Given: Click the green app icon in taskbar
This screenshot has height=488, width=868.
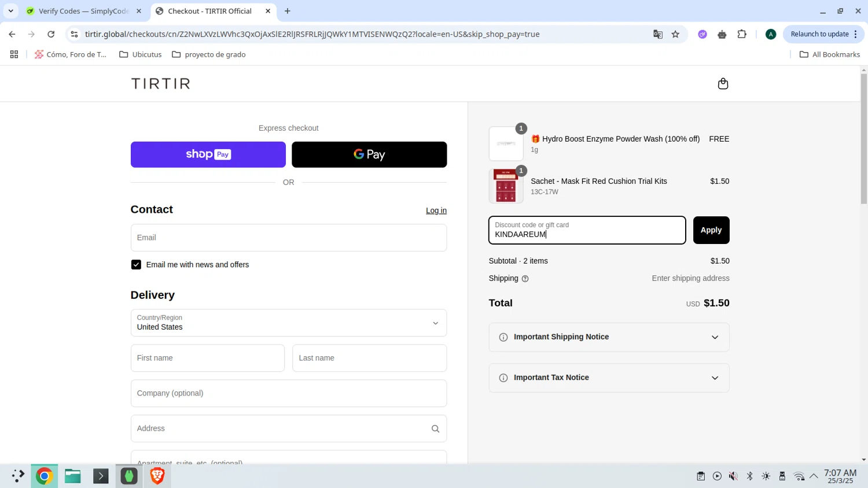Looking at the screenshot, I should tap(129, 476).
